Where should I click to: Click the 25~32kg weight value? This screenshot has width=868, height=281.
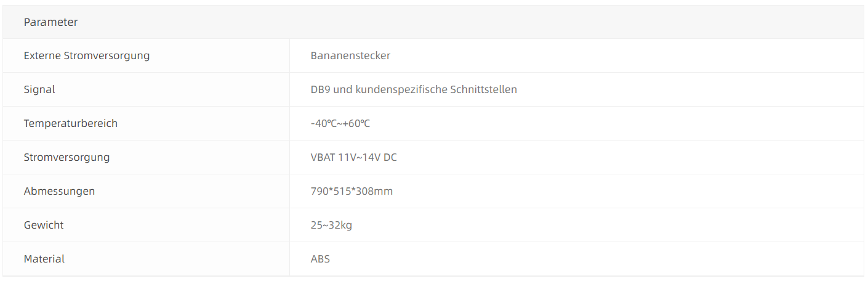pos(331,225)
